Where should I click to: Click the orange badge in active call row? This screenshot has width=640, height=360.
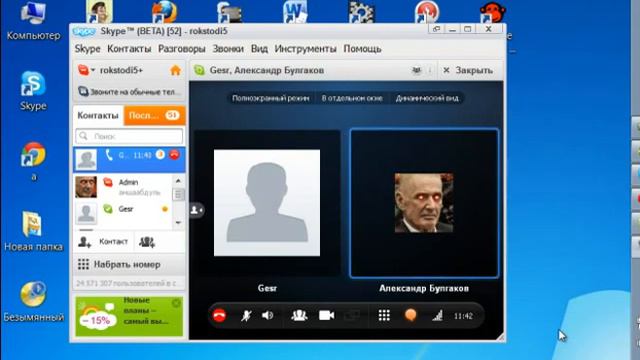[160, 155]
